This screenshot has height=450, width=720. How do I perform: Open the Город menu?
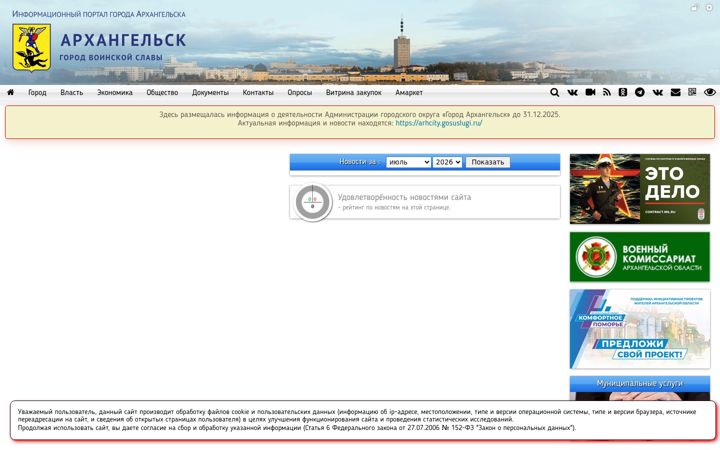pos(37,93)
